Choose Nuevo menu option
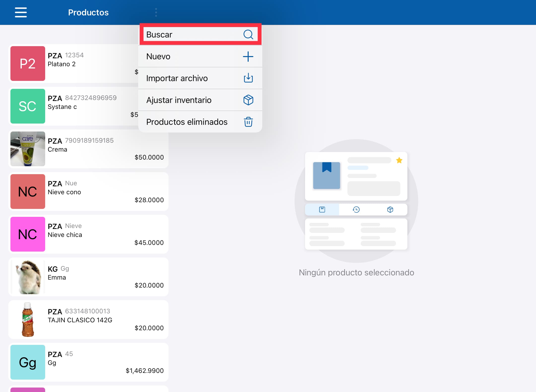This screenshot has height=392, width=536. 200,56
